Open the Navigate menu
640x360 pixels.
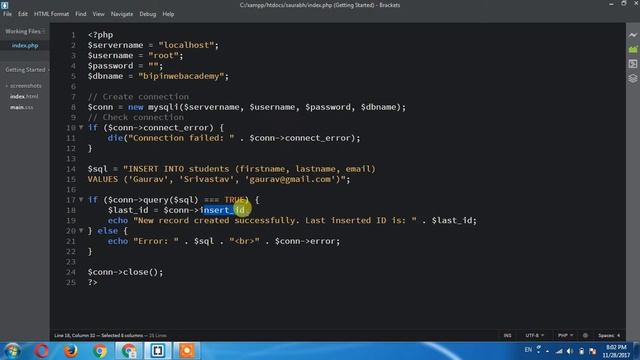coord(122,14)
